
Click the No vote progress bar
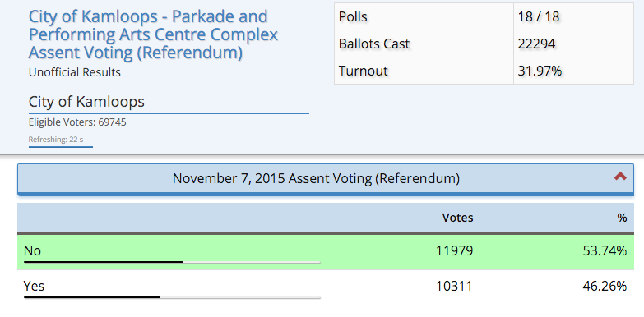[x=172, y=262]
